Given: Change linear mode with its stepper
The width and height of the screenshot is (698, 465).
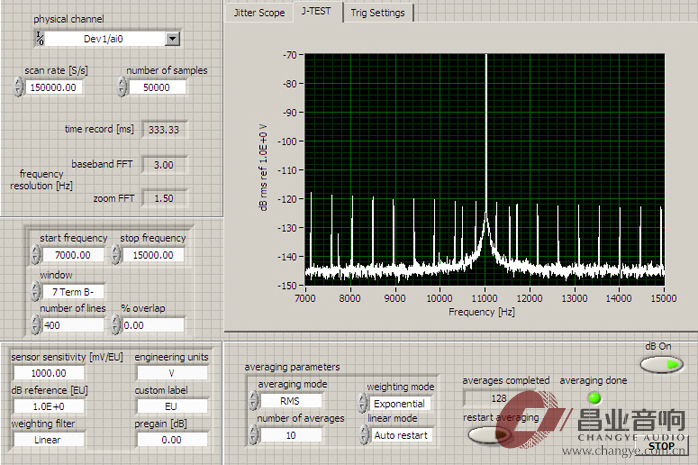Looking at the screenshot, I should click(x=364, y=434).
